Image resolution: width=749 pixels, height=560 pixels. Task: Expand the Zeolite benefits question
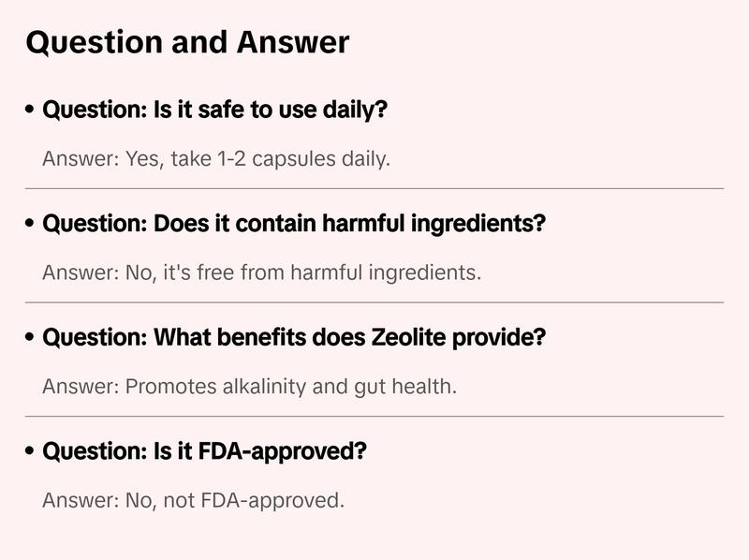[294, 338]
